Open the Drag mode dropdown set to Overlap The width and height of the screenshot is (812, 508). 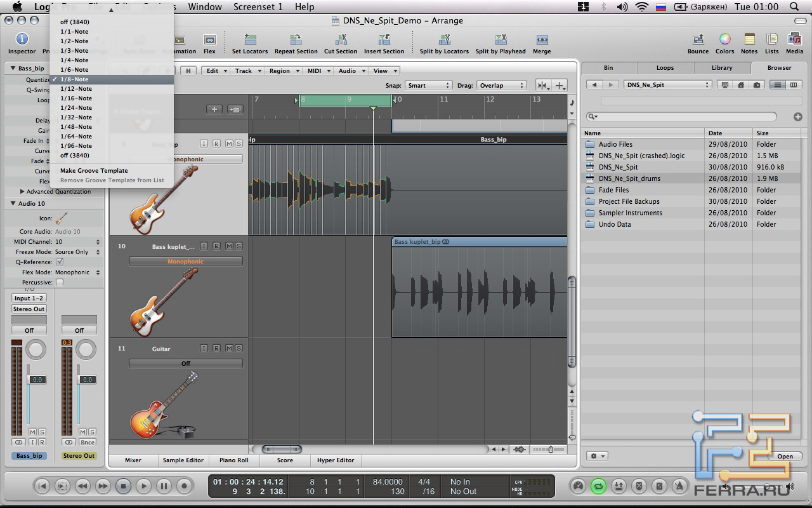(501, 85)
